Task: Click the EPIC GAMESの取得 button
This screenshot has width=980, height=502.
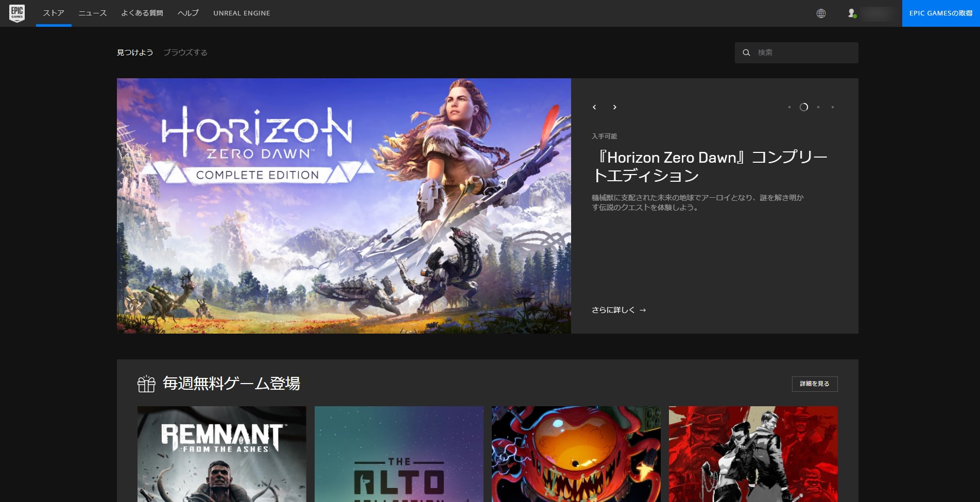Action: tap(941, 13)
